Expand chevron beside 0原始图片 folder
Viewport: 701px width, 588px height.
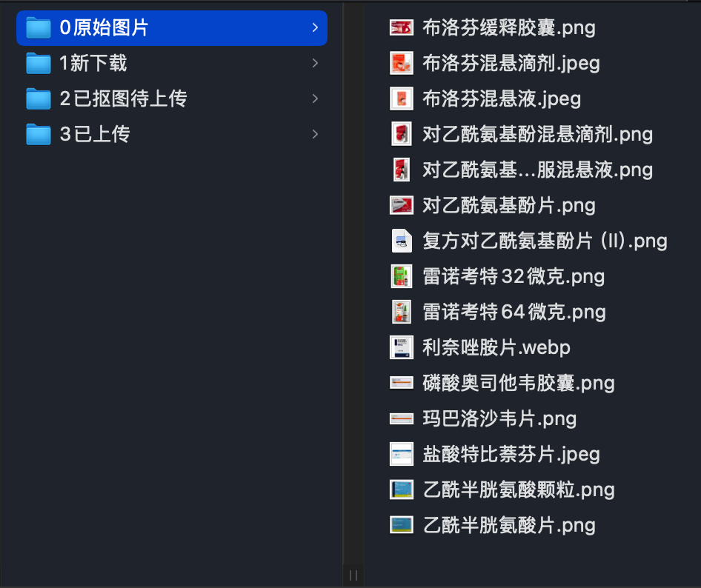tap(315, 27)
